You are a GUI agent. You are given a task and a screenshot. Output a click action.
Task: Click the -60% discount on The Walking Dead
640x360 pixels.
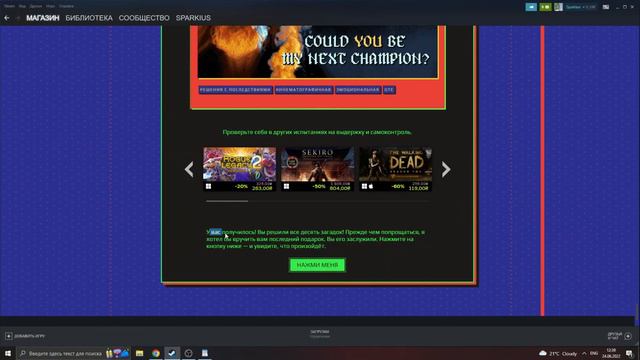click(x=398, y=187)
